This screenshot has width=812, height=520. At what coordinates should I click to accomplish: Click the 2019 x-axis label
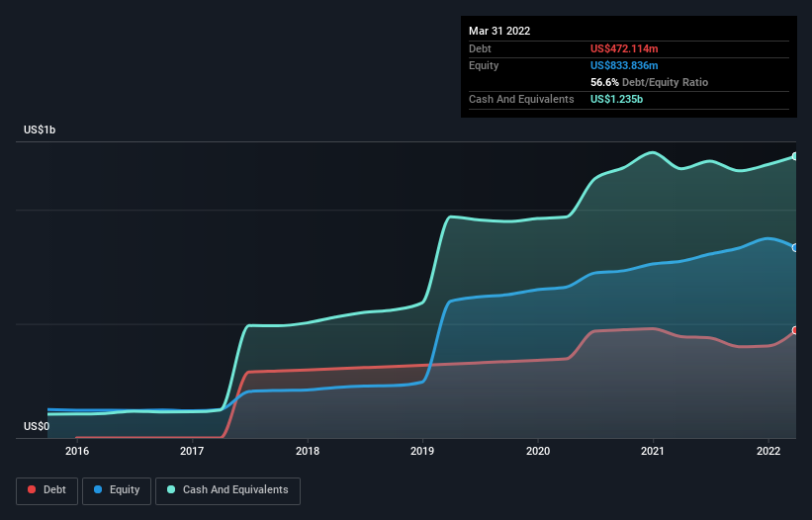pos(422,451)
